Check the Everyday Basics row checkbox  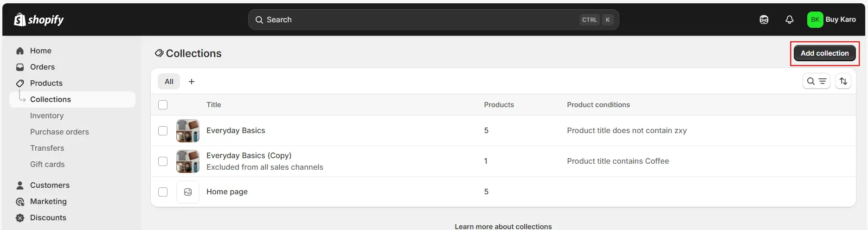point(163,131)
